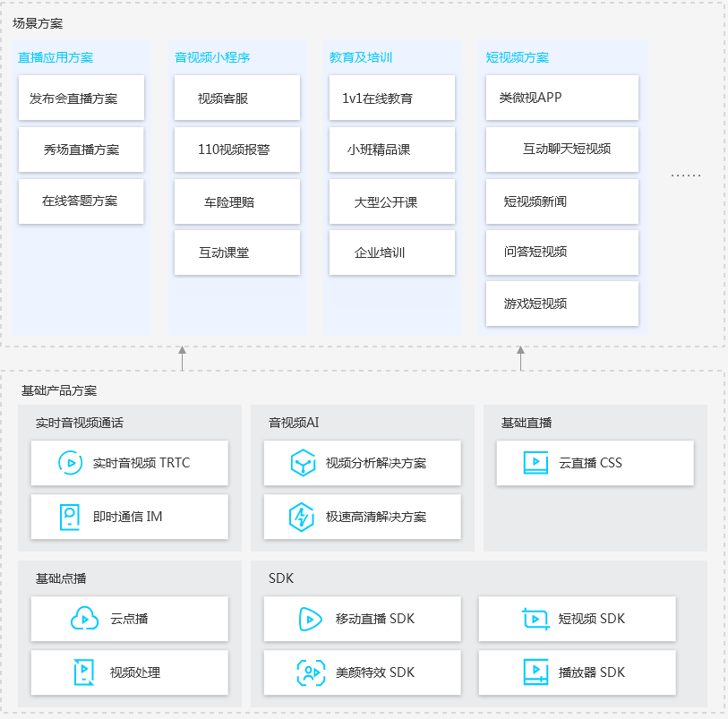This screenshot has height=719, width=728.
Task: Select the 互动聊天短视频 card
Action: point(562,149)
